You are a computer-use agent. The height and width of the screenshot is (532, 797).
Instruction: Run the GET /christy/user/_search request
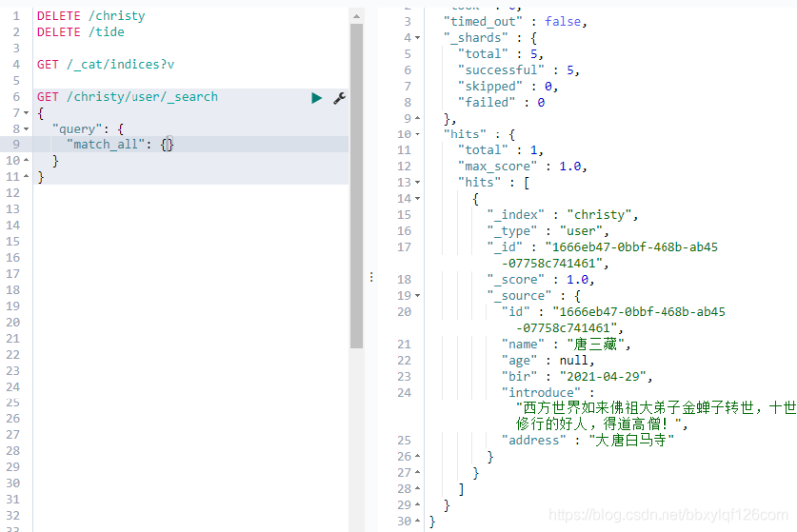(x=316, y=98)
